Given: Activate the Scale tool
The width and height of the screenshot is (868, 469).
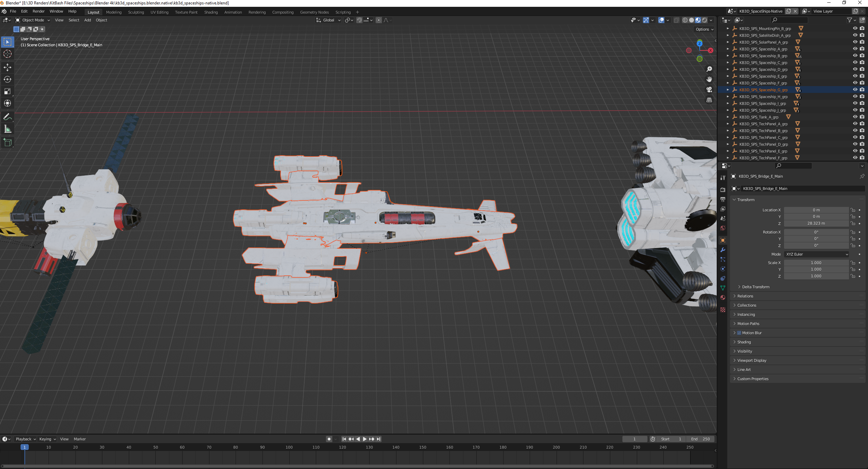Looking at the screenshot, I should [7, 91].
